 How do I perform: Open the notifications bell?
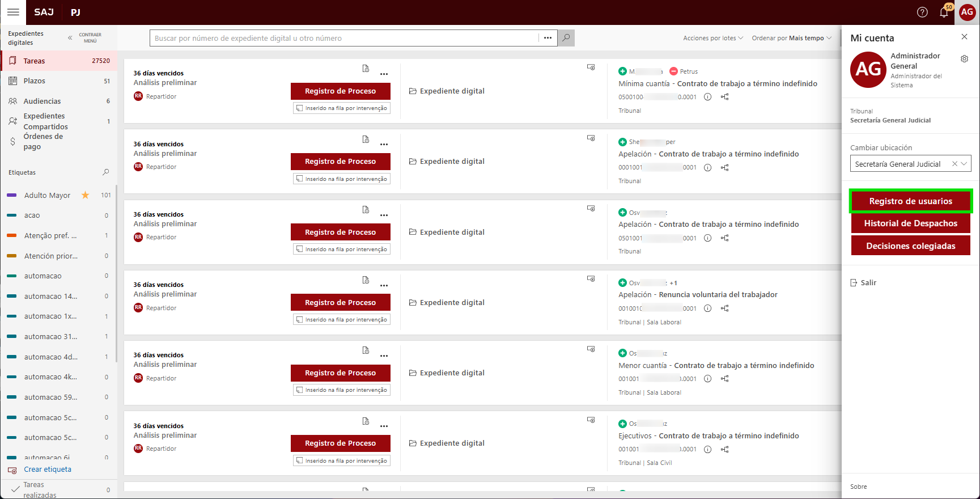click(944, 12)
